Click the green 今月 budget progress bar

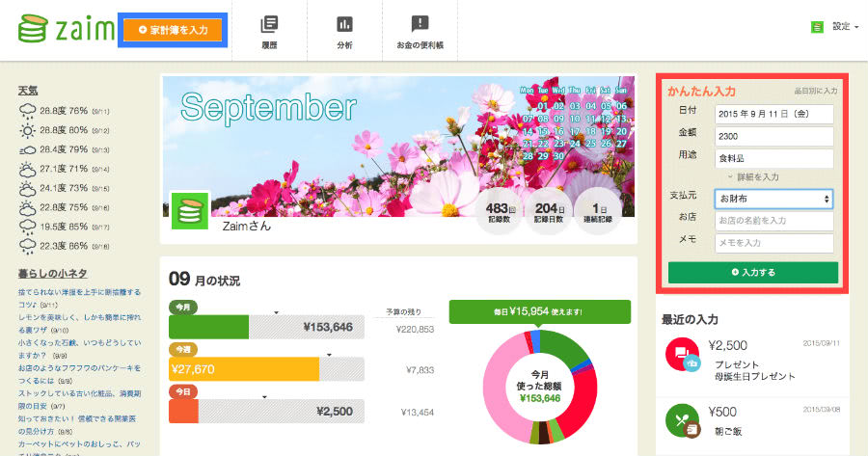coord(208,327)
